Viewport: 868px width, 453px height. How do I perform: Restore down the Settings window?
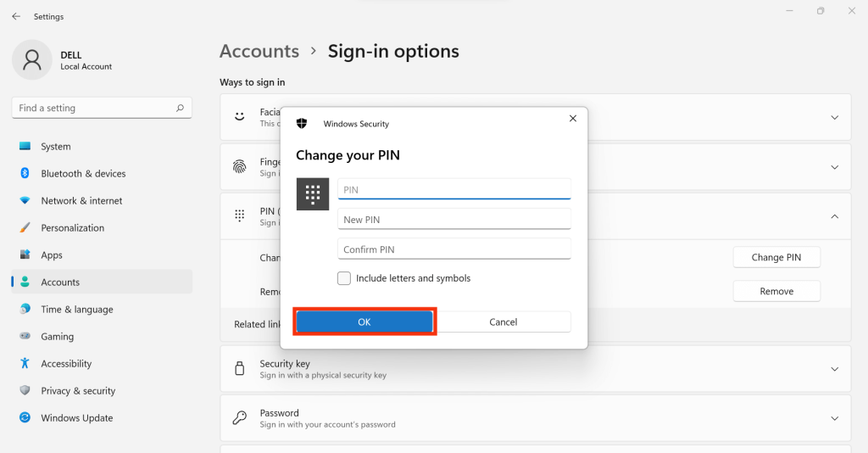(821, 11)
